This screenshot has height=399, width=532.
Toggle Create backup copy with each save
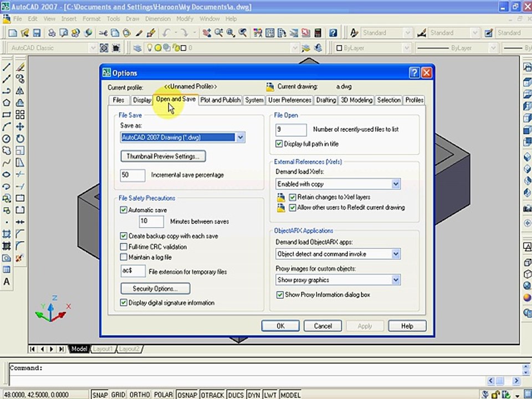(124, 236)
